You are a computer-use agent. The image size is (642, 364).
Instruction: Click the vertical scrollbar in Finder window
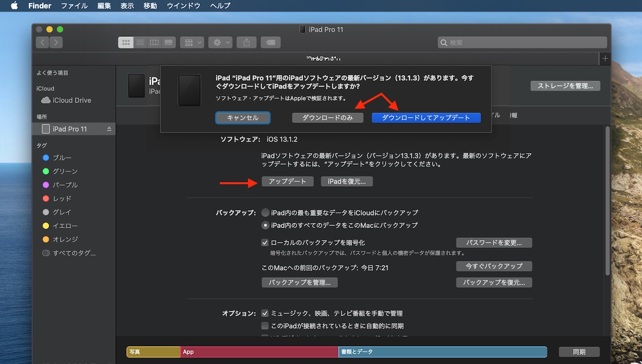(607, 200)
